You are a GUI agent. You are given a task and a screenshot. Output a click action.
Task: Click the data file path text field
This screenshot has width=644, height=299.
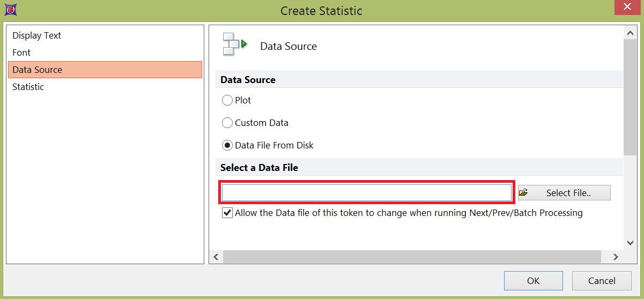click(367, 193)
